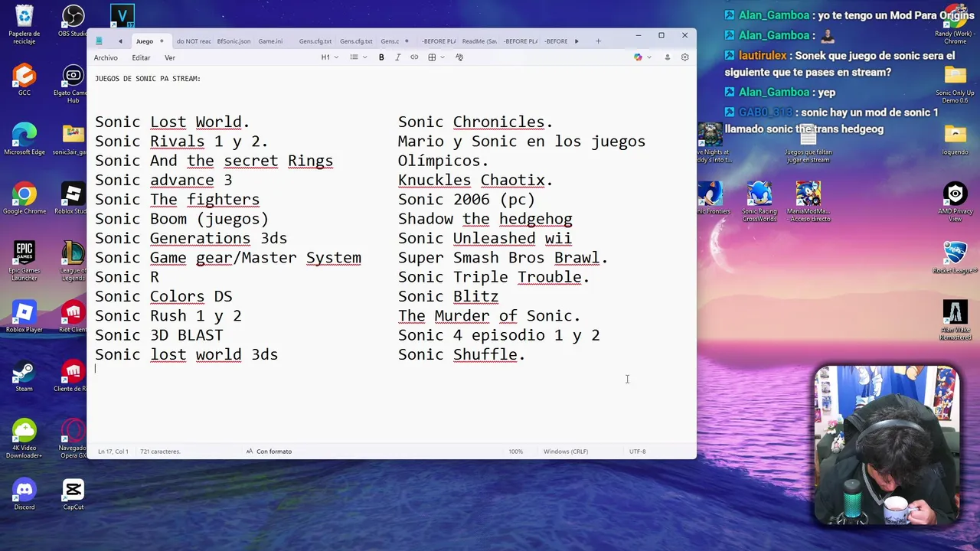
Task: Open the Papelera de reciclaje desktop icon
Action: pos(24,24)
